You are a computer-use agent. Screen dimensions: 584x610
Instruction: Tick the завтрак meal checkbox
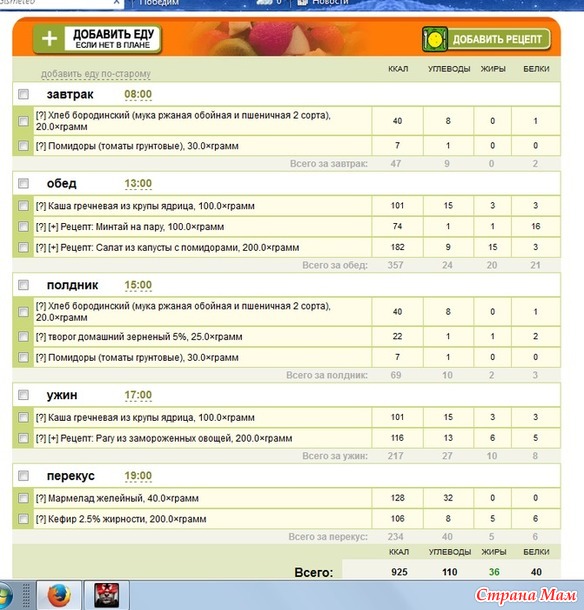point(23,94)
